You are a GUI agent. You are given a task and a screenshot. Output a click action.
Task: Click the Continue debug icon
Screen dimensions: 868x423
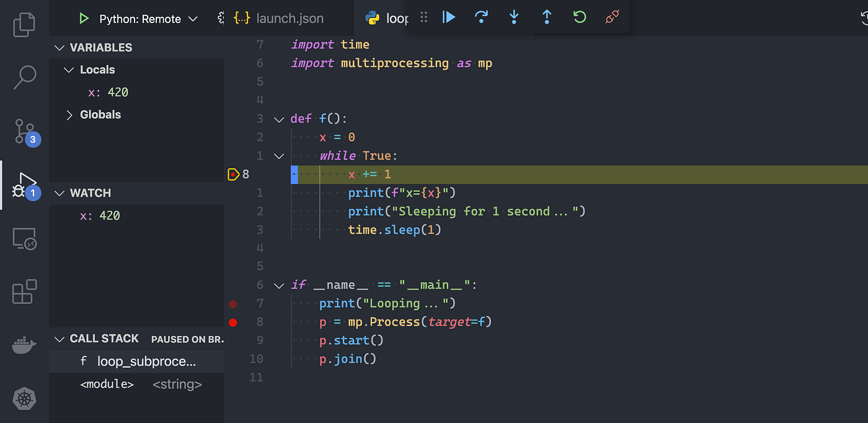[x=448, y=17]
